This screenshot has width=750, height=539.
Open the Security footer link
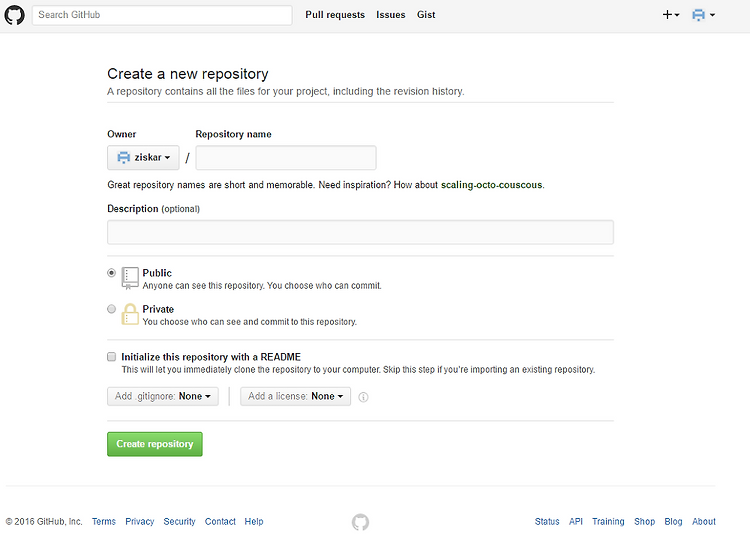[179, 522]
